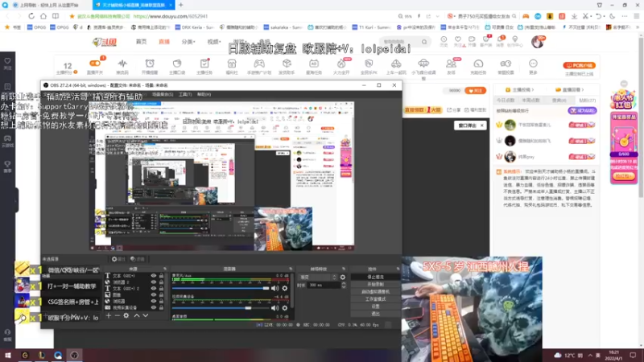Go to the browser home page icon
The width and height of the screenshot is (644, 362).
click(43, 16)
